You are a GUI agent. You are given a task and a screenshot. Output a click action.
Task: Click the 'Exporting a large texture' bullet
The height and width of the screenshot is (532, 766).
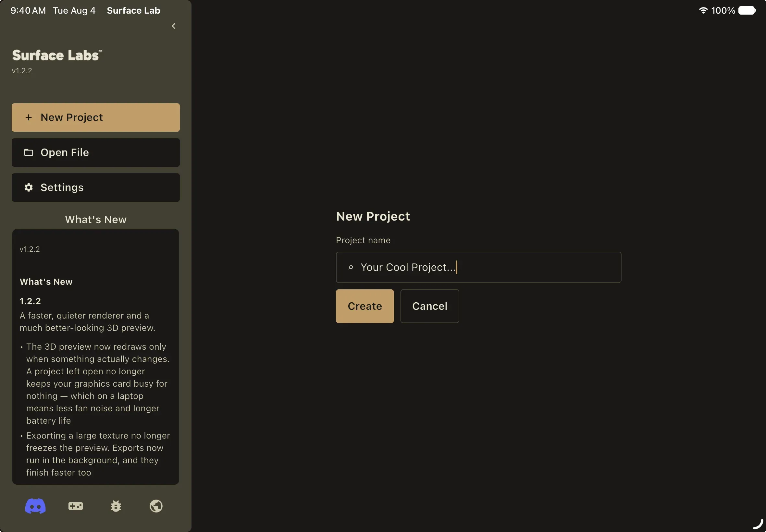click(x=98, y=454)
